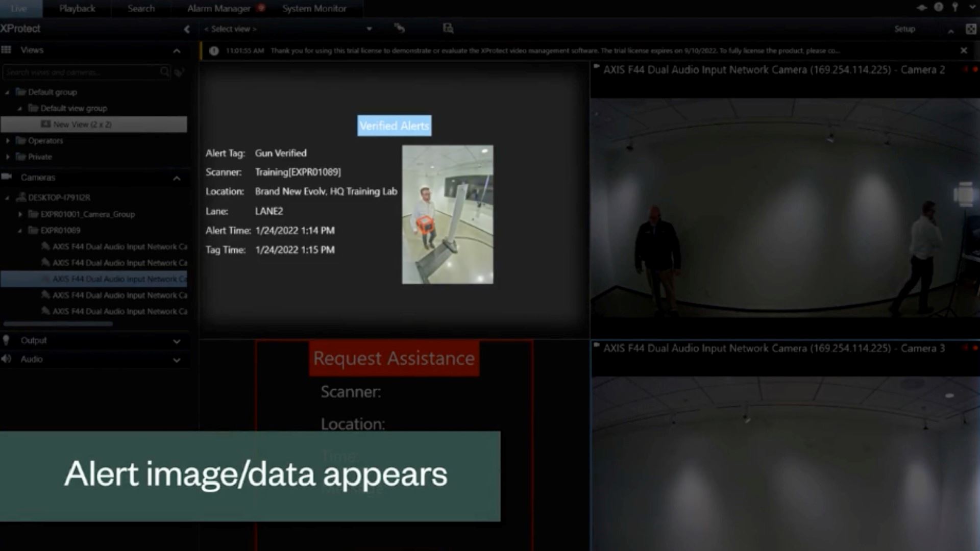The width and height of the screenshot is (980, 551).
Task: Click the camera search icon in toolbar
Action: coord(448,29)
